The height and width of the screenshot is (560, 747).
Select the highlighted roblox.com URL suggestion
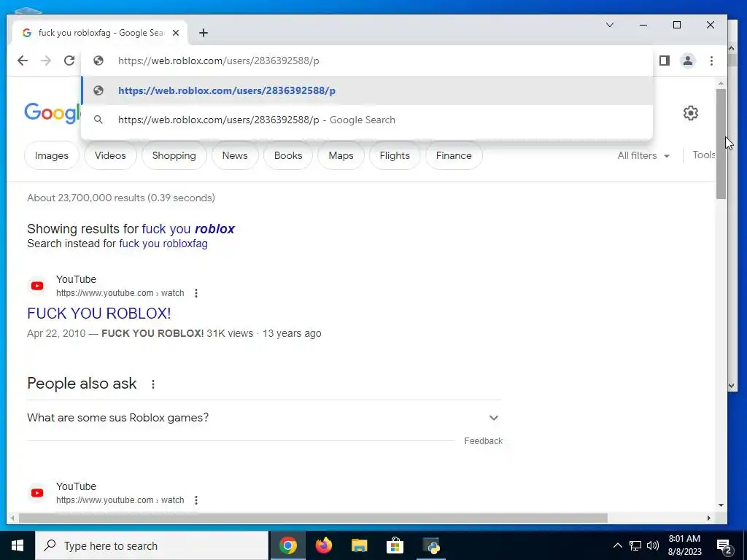point(367,90)
